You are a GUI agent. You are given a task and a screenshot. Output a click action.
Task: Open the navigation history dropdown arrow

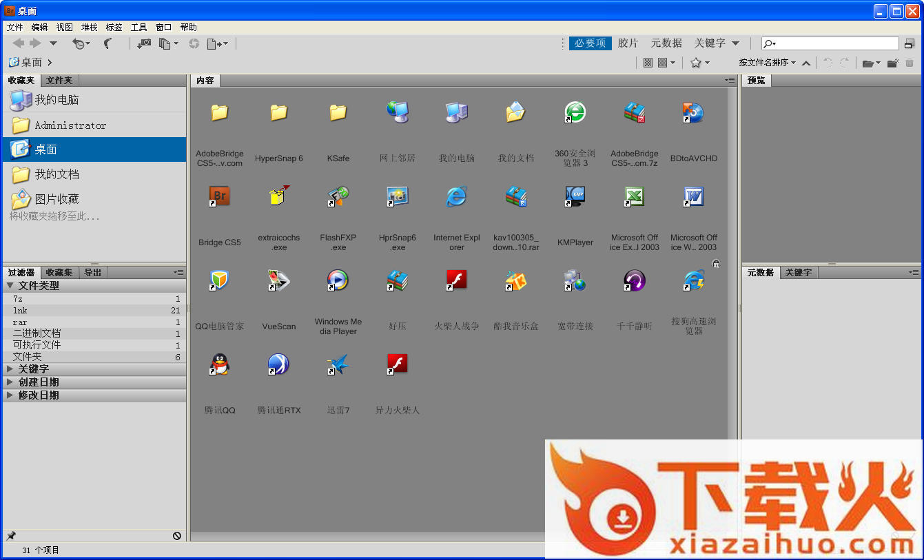(53, 44)
